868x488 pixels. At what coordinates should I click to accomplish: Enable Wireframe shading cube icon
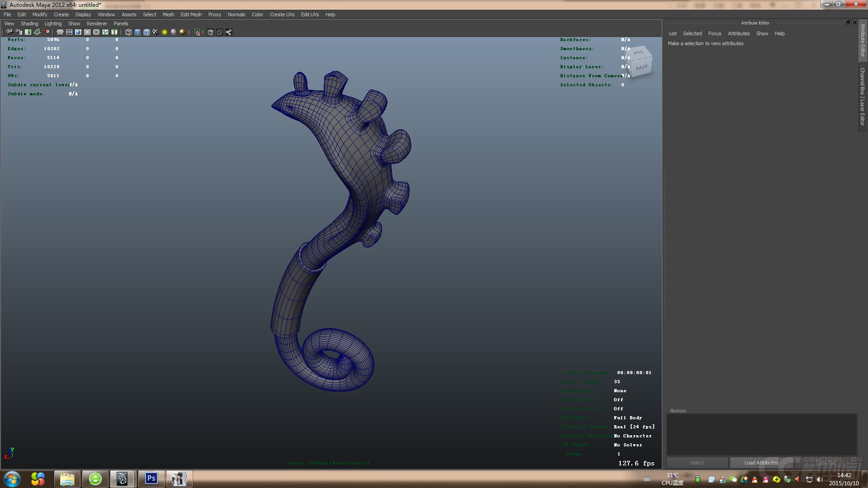pyautogui.click(x=128, y=32)
